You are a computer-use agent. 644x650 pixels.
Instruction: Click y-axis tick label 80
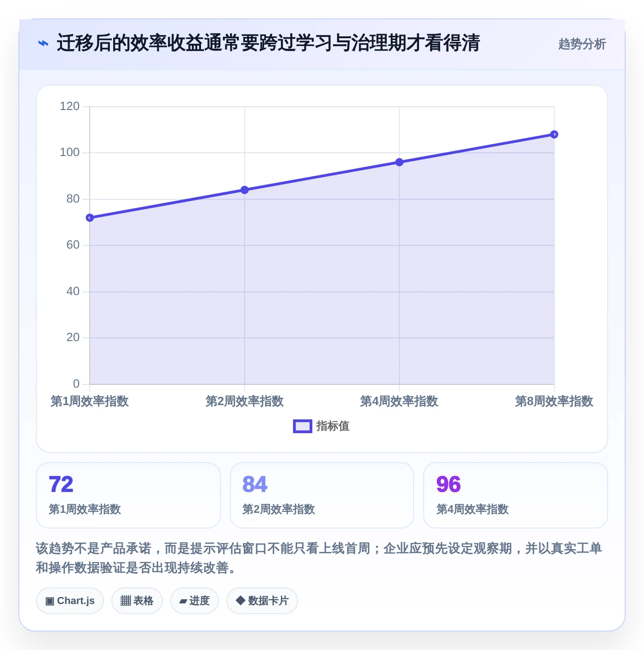pyautogui.click(x=73, y=199)
